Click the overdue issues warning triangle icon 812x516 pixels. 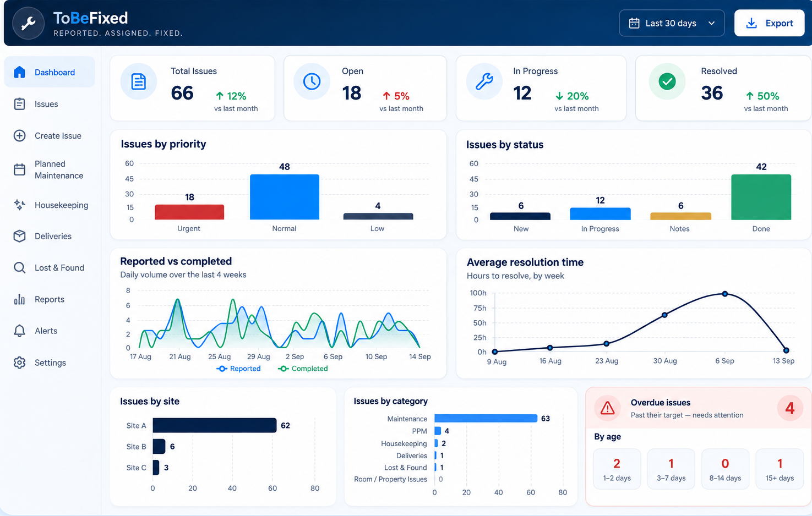607,408
